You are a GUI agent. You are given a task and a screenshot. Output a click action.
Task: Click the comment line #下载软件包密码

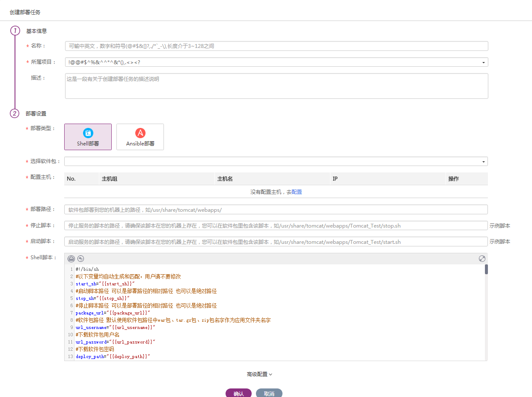95,349
